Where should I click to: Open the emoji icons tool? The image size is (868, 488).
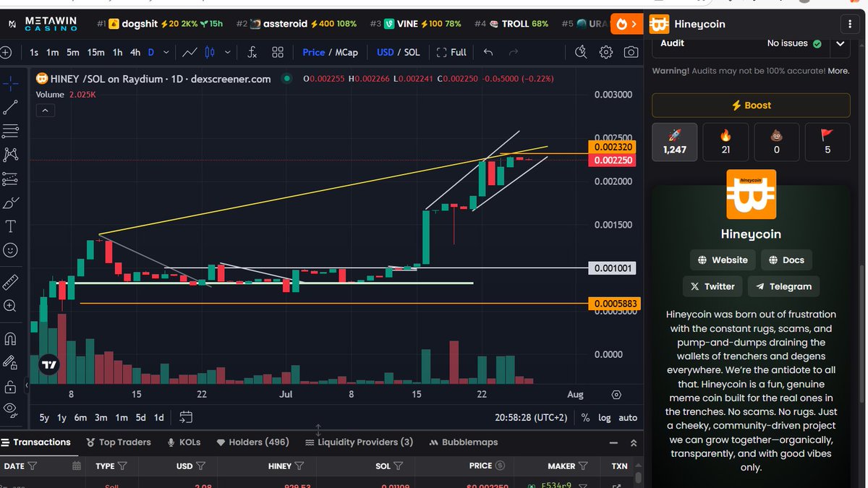point(10,250)
